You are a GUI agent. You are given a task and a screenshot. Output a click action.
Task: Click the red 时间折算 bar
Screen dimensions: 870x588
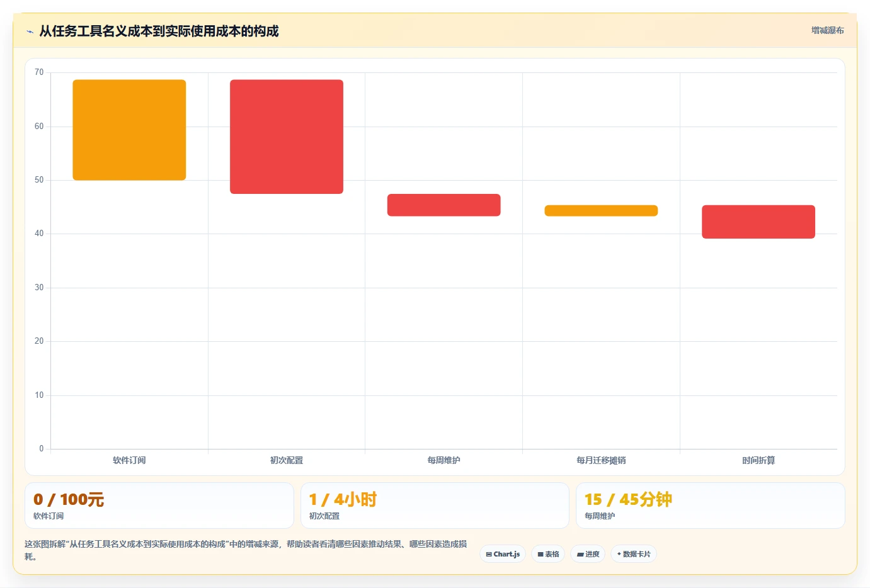[x=758, y=222]
